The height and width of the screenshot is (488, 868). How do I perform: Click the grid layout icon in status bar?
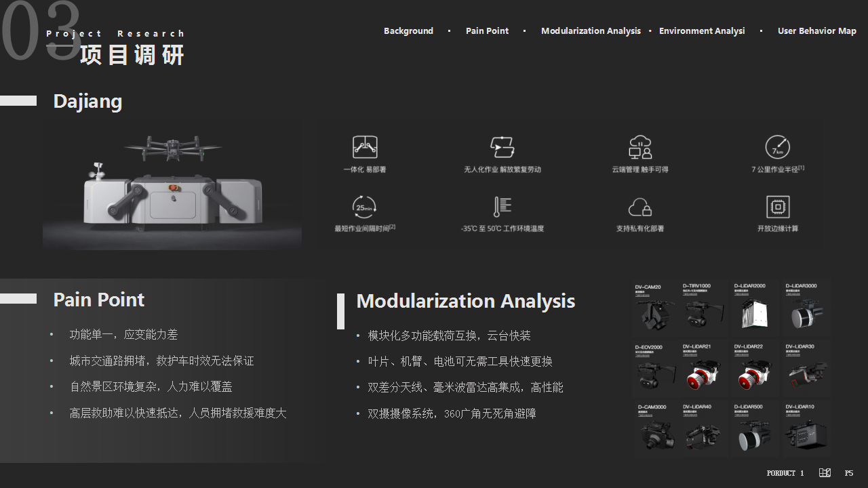[825, 472]
